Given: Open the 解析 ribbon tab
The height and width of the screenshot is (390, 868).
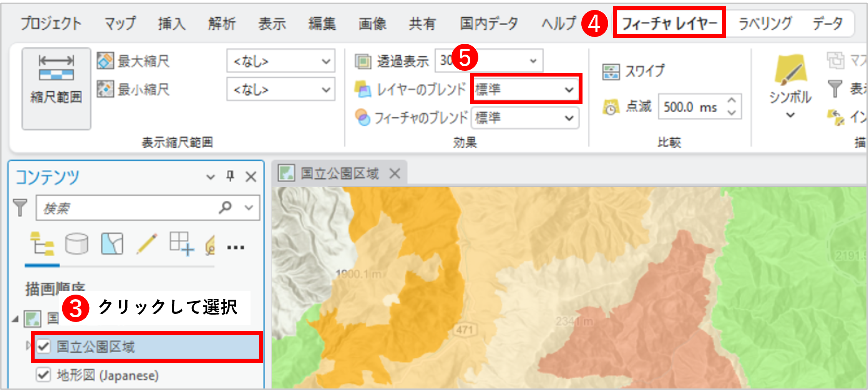Looking at the screenshot, I should click(222, 24).
